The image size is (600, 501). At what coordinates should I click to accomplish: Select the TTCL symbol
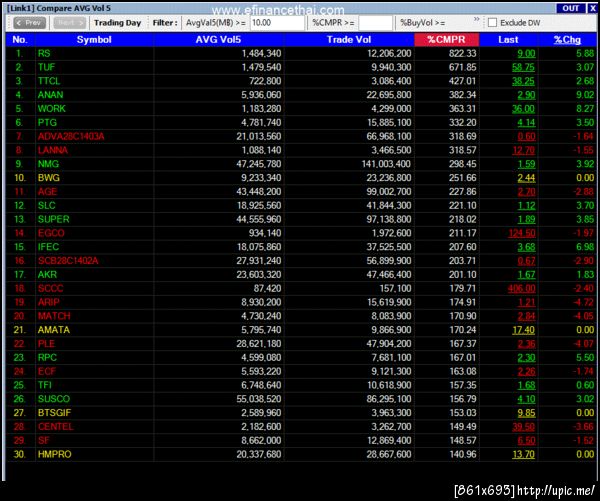point(49,81)
